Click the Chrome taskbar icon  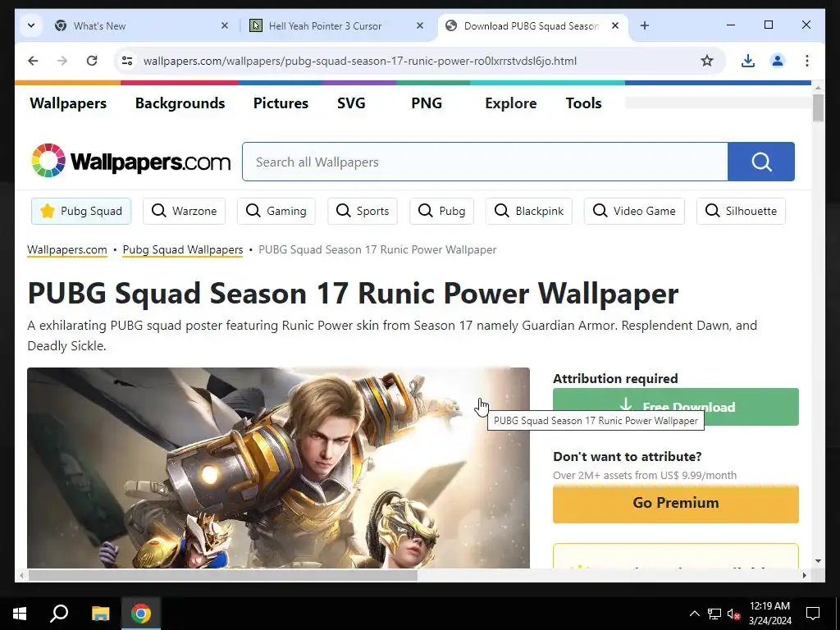pyautogui.click(x=141, y=614)
